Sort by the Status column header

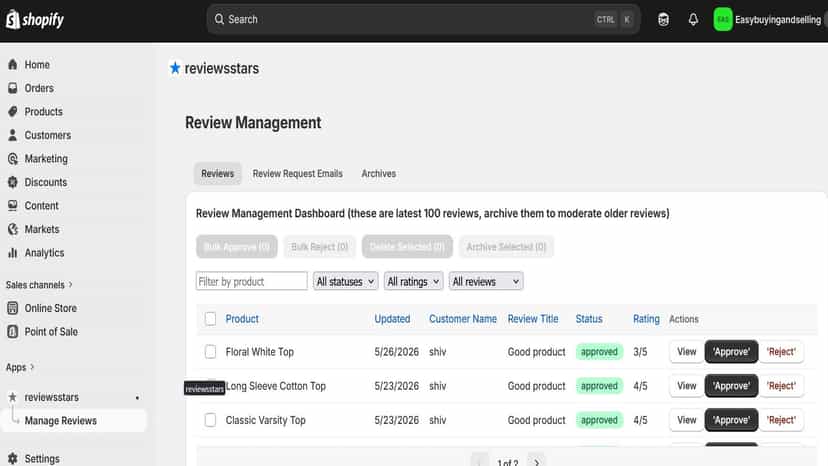[x=589, y=319]
